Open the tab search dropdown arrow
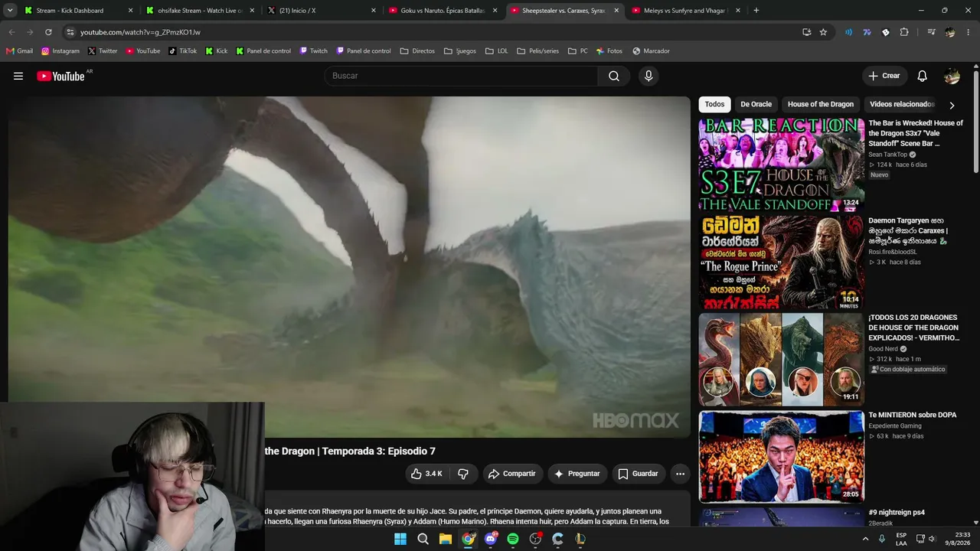Viewport: 980px width, 551px height. [10, 11]
